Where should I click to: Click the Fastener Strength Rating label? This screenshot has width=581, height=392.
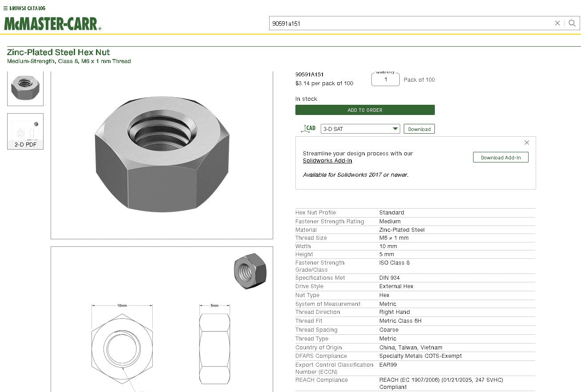330,222
